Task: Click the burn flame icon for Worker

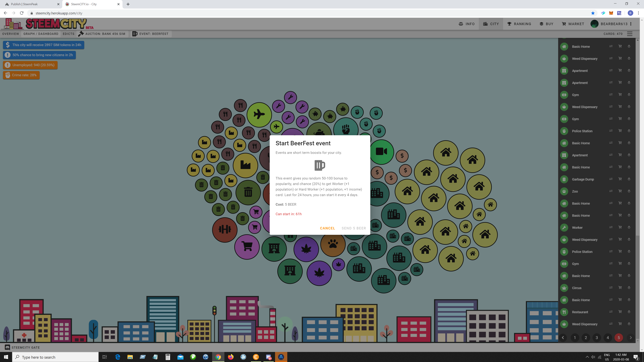Action: (x=629, y=227)
